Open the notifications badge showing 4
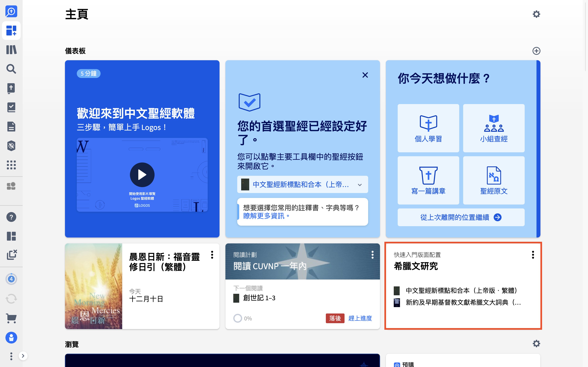 click(11, 279)
